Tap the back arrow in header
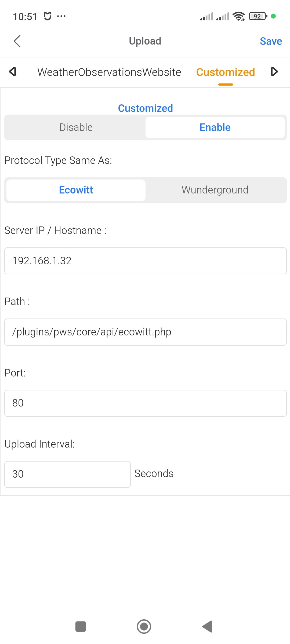 17,41
